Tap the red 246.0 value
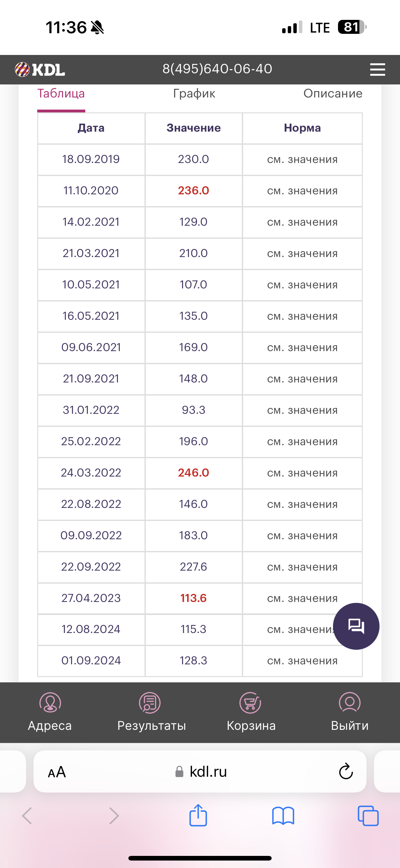This screenshot has height=868, width=400. pyautogui.click(x=193, y=473)
